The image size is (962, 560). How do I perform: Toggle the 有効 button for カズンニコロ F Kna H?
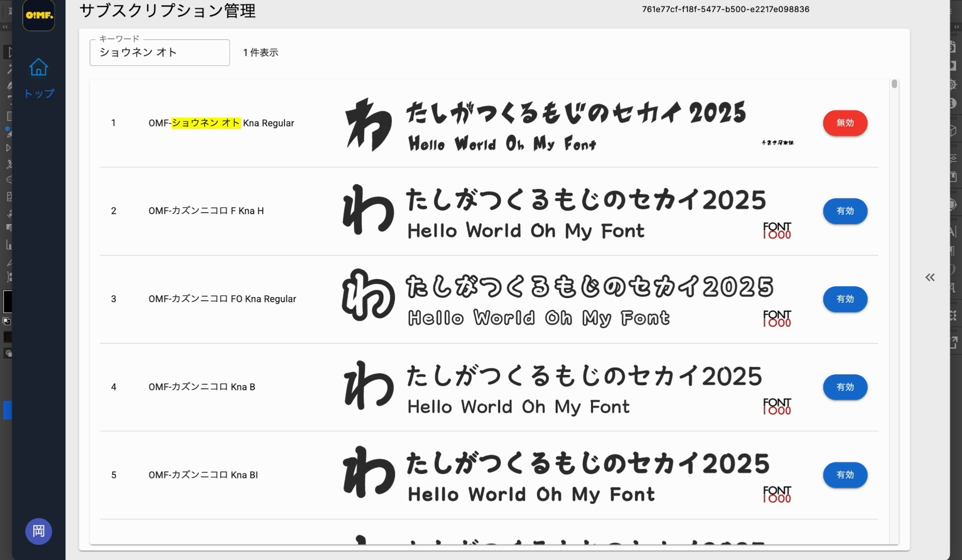[x=845, y=211]
